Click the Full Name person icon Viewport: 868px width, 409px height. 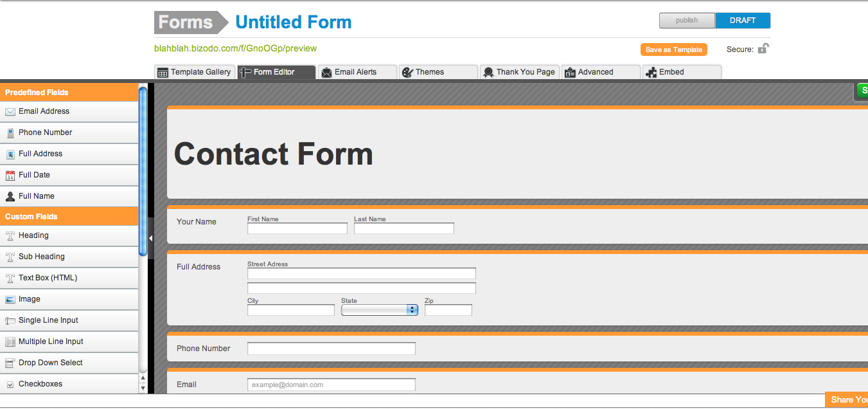[10, 197]
